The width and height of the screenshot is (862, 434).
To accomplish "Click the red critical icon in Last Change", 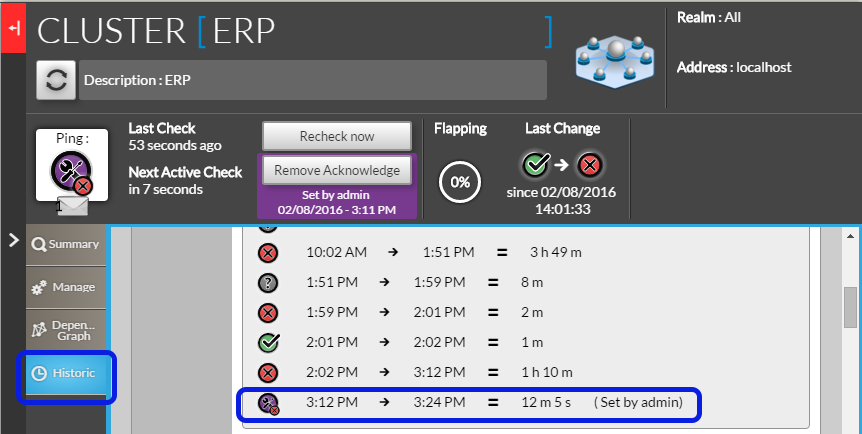I will 591,164.
